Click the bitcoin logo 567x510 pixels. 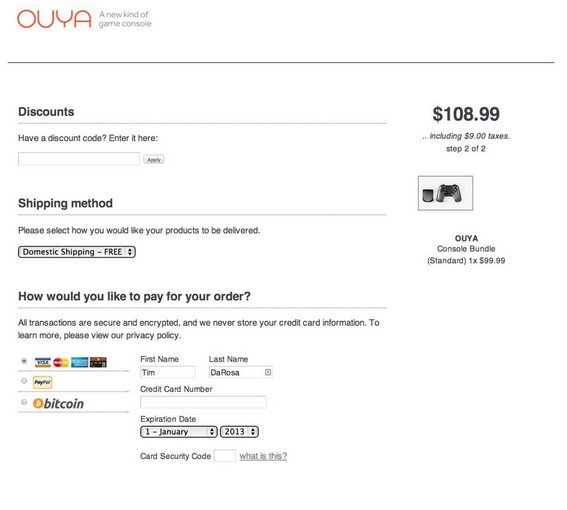58,403
